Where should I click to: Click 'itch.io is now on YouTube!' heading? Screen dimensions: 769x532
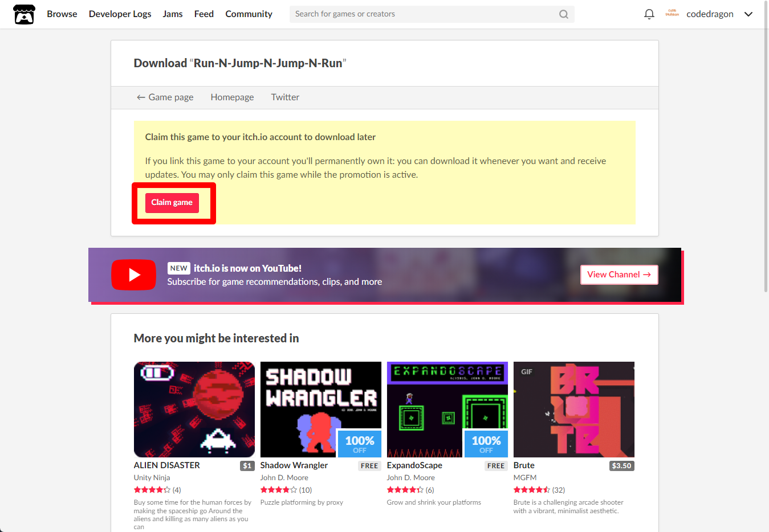click(x=247, y=268)
